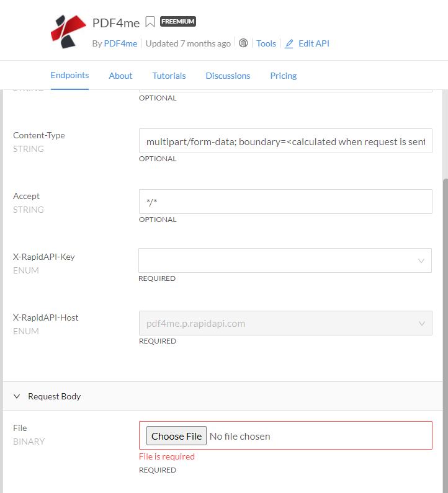Screen dimensions: 448x493
Task: Open the Edit API link
Action: click(x=314, y=43)
